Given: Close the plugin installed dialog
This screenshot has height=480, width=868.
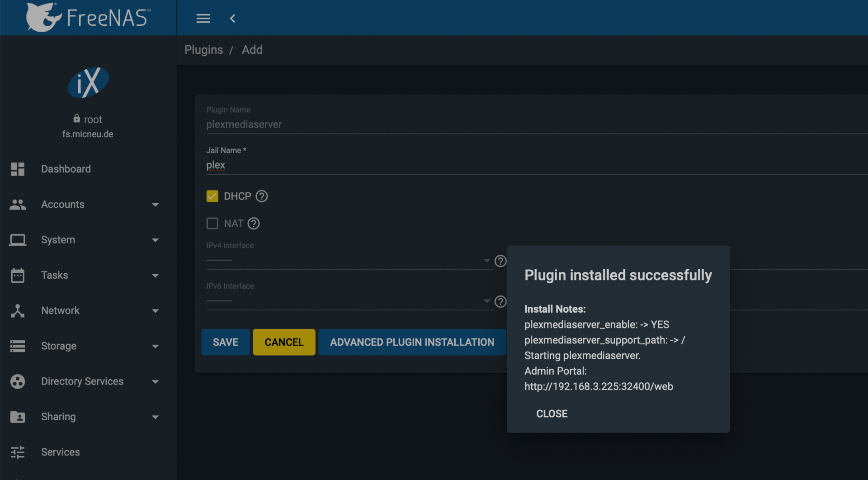Looking at the screenshot, I should (x=552, y=413).
